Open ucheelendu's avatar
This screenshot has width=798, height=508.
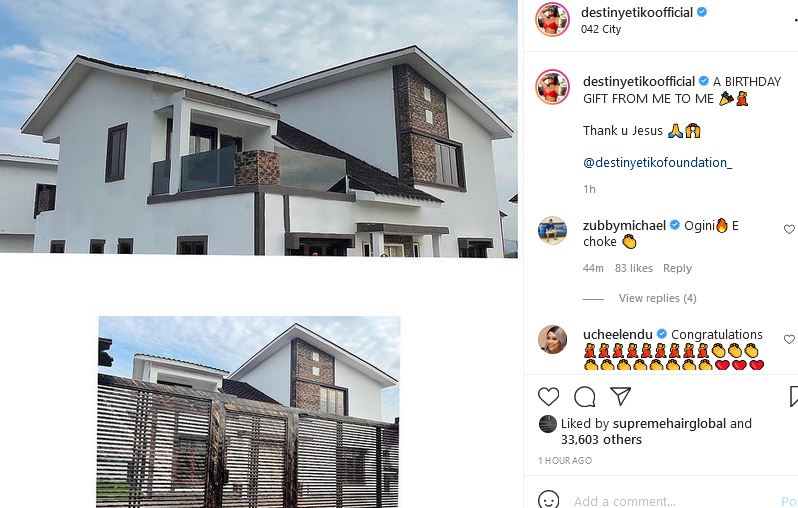[x=552, y=339]
